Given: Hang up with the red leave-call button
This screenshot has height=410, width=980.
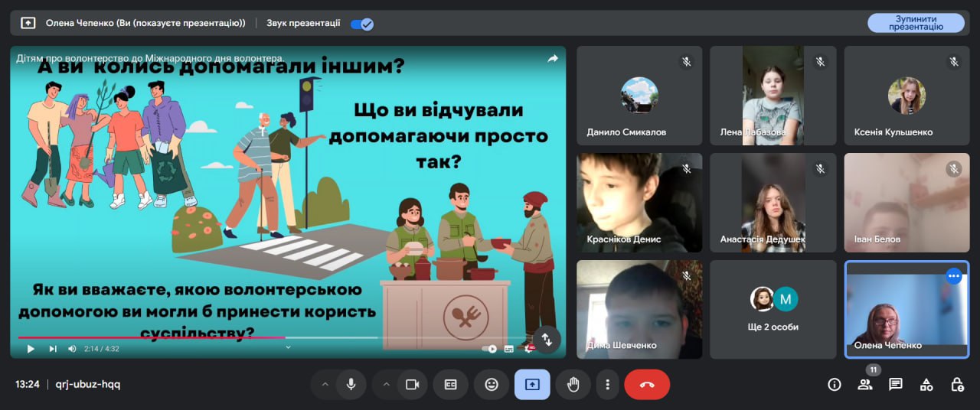Looking at the screenshot, I should point(647,385).
